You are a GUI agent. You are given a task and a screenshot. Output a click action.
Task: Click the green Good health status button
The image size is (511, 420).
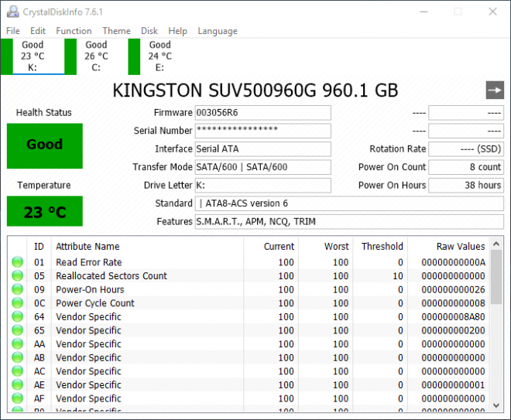(45, 146)
